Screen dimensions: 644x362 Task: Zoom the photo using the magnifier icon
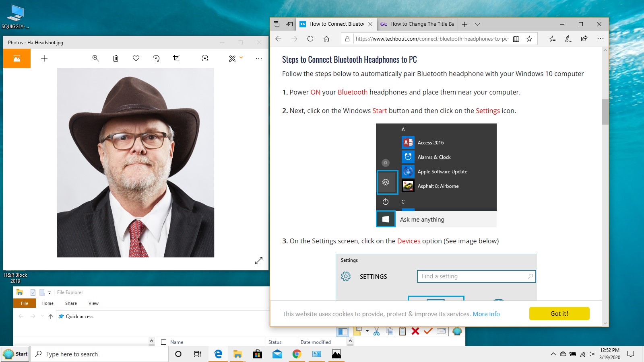[95, 58]
